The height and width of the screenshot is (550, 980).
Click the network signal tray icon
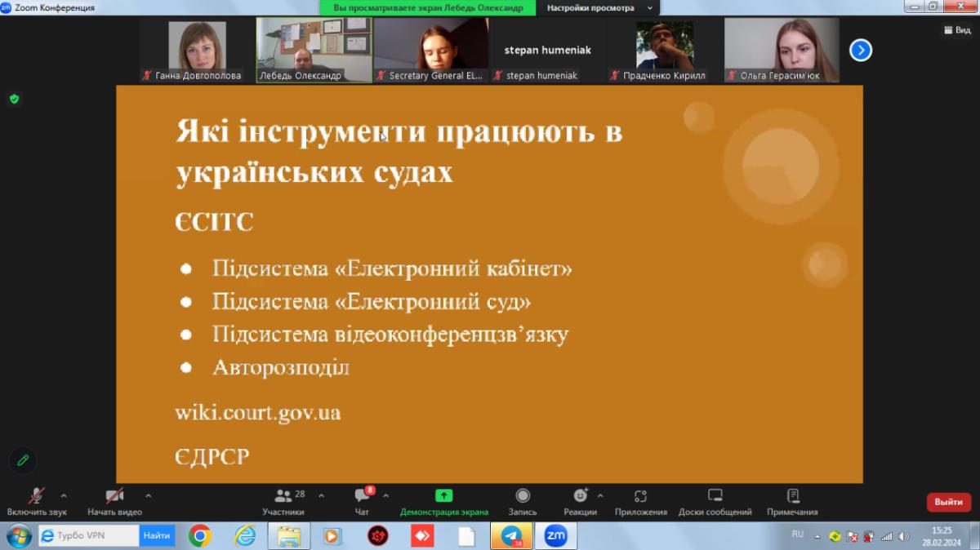click(x=887, y=537)
